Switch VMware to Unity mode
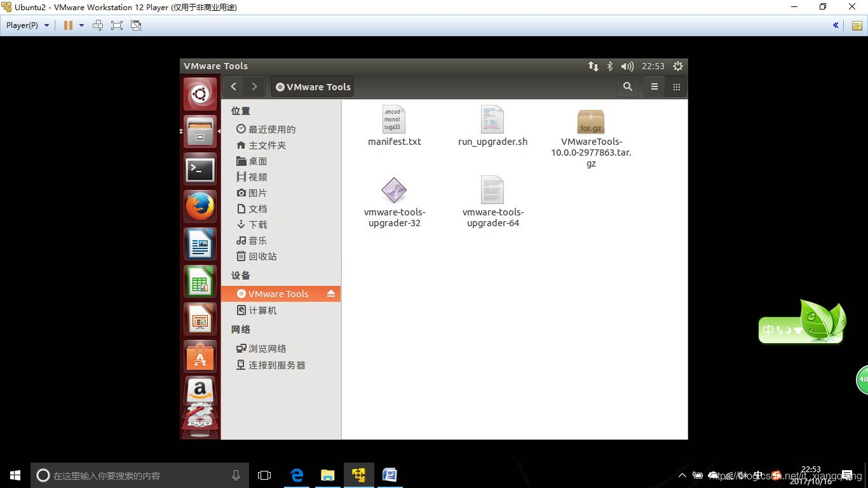868x488 pixels. 136,25
